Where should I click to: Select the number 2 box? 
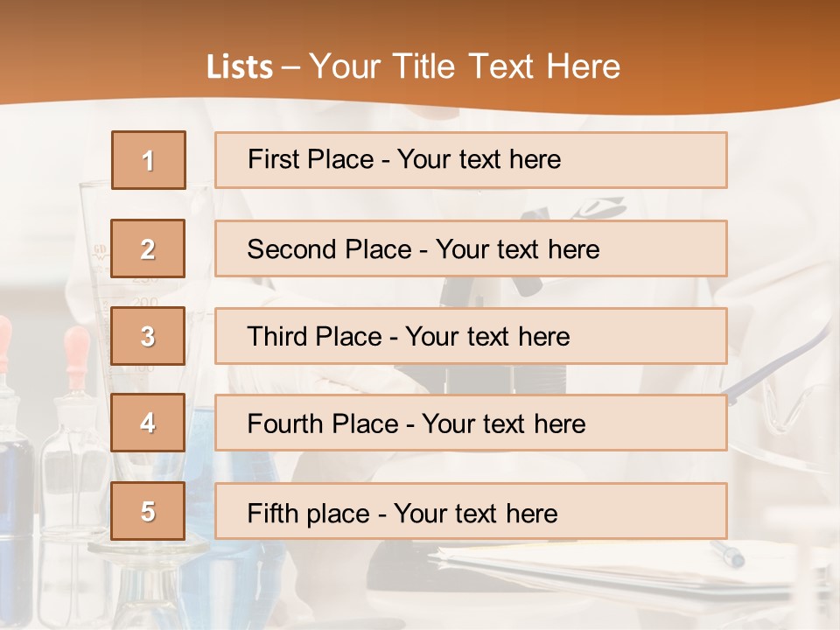tap(148, 248)
